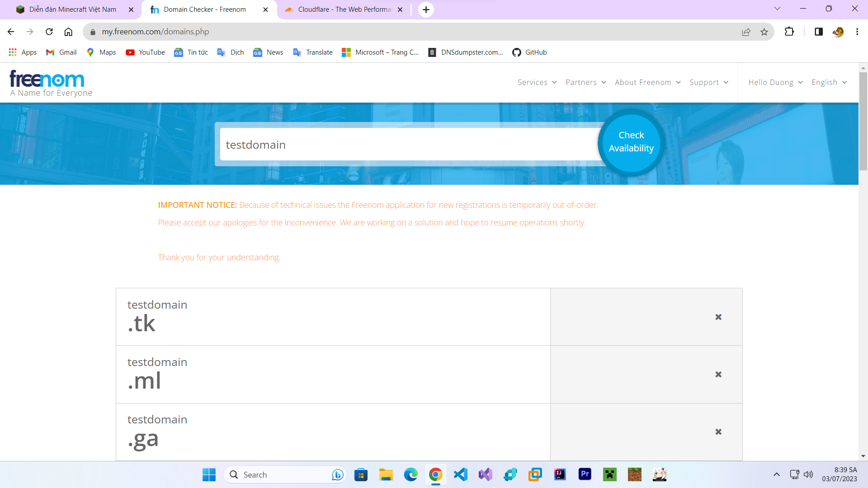868x488 pixels.
Task: Reload the page with refresh icon
Action: coord(49,32)
